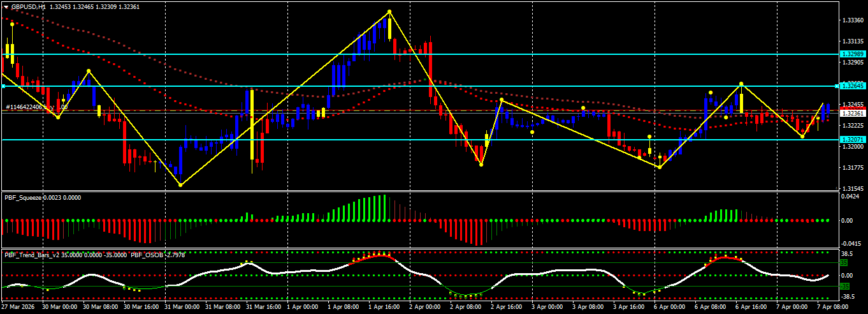Click the green 35 level tag
The width and height of the screenshot is (868, 314).
[843, 262]
